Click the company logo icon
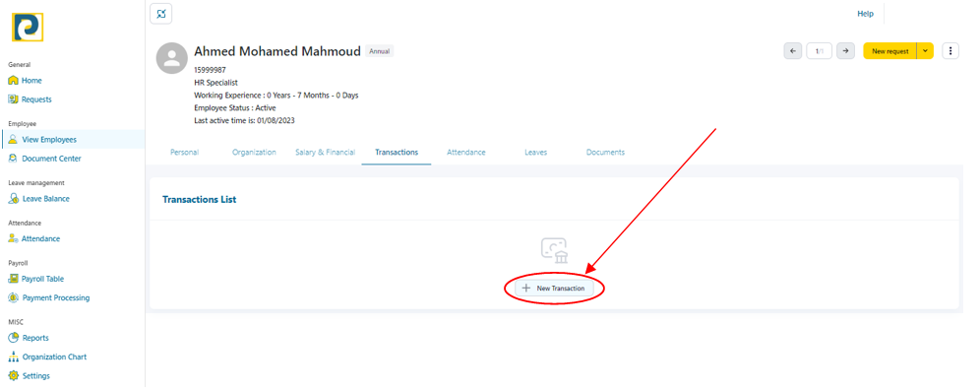This screenshot has height=390, width=980. (28, 28)
